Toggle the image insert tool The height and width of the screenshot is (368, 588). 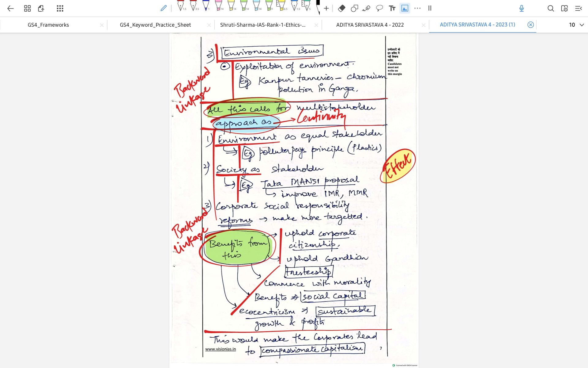(x=405, y=8)
